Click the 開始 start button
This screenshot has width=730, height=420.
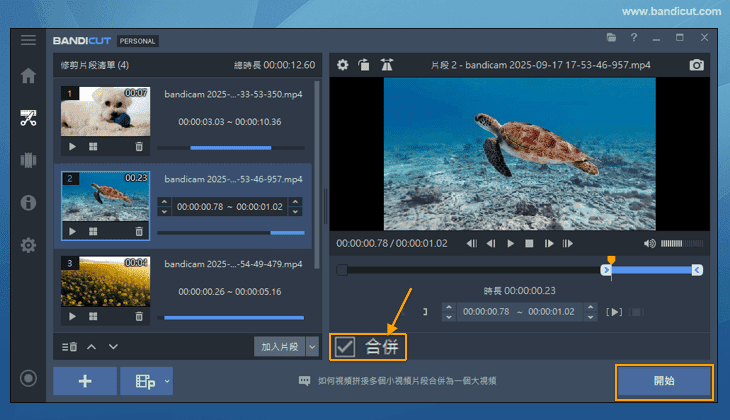[664, 381]
